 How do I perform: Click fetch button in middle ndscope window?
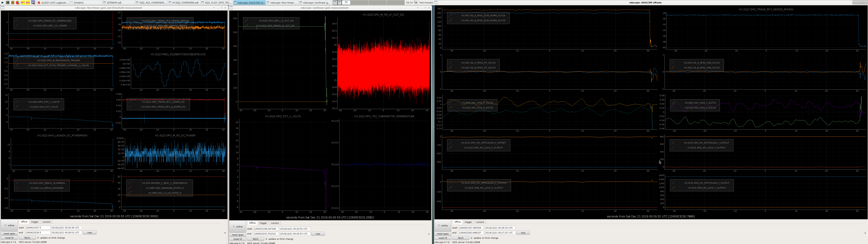[x=255, y=239]
